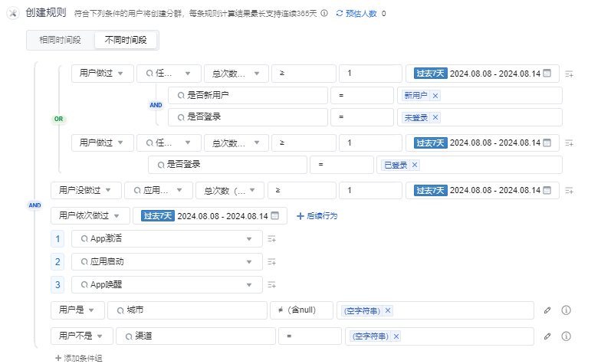The width and height of the screenshot is (601, 364).
Task: Click add-filter icon for second 用户做过 row
Action: [x=569, y=143]
